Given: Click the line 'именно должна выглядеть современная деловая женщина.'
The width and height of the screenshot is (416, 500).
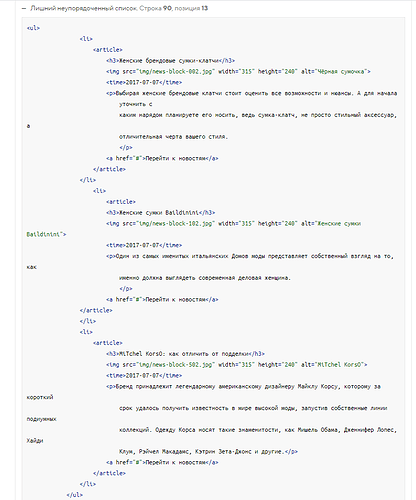Looking at the screenshot, I should [x=205, y=278].
